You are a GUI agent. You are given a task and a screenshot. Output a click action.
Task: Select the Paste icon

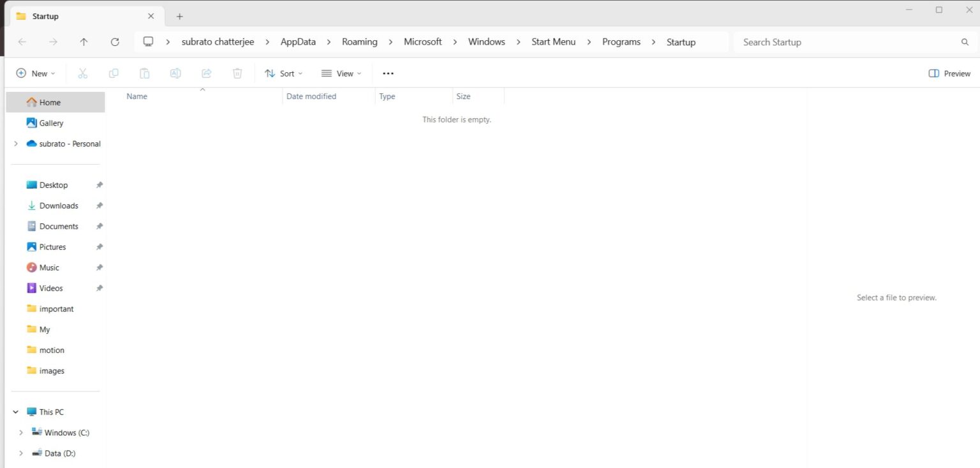(144, 73)
